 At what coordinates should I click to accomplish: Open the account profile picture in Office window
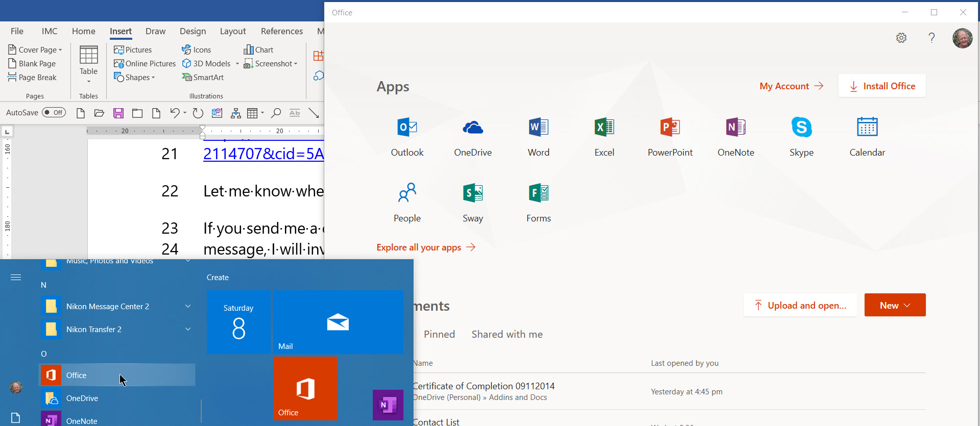963,38
